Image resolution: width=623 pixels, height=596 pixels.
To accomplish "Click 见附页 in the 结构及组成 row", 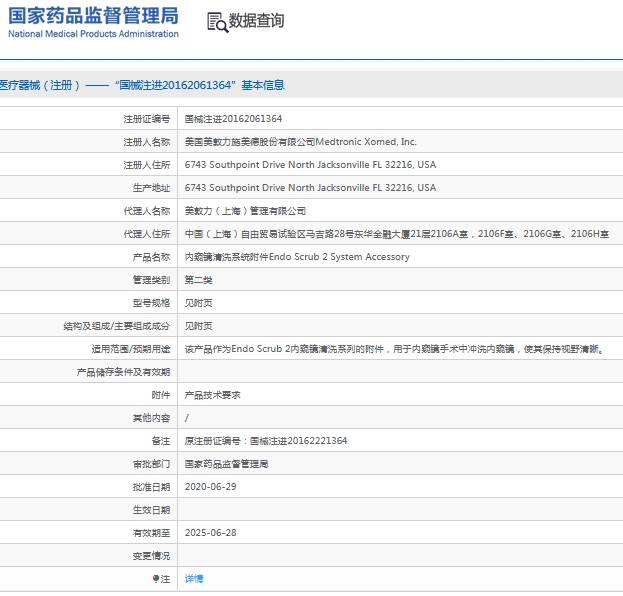I will tap(198, 326).
